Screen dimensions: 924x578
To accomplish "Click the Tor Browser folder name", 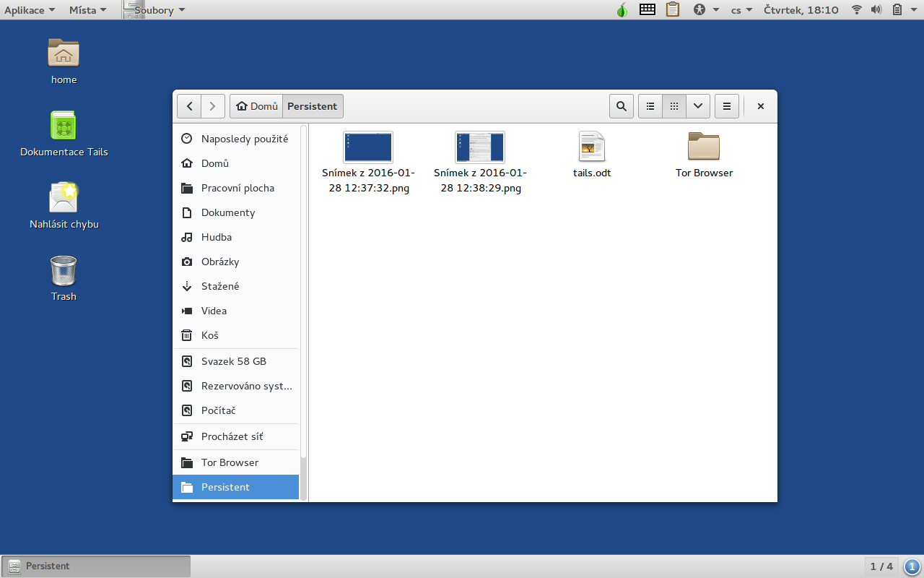I will tap(704, 173).
